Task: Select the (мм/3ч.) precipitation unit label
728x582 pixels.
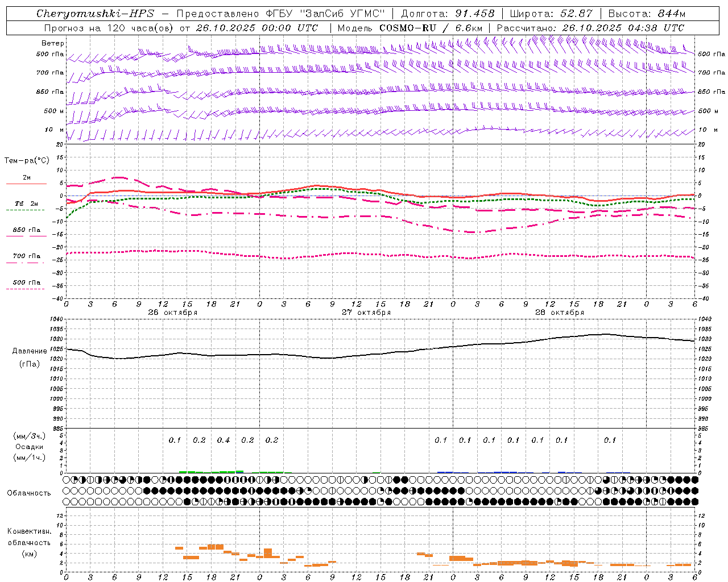Action: 30,436
